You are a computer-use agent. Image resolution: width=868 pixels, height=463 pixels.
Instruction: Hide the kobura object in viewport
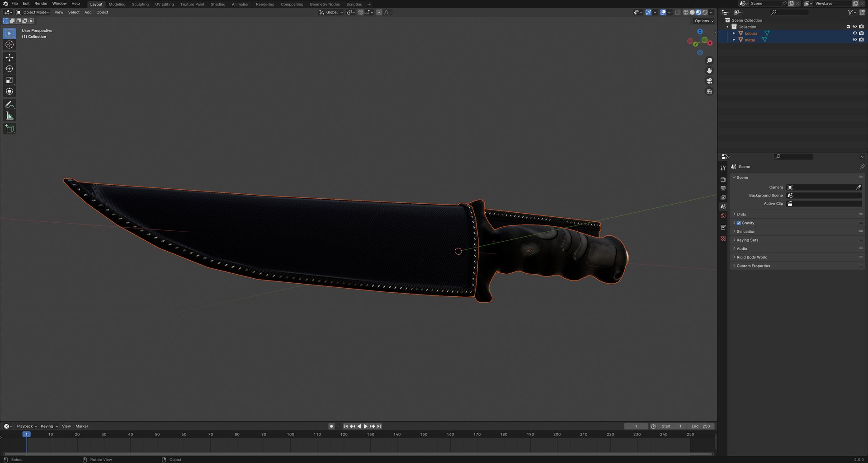click(x=854, y=33)
